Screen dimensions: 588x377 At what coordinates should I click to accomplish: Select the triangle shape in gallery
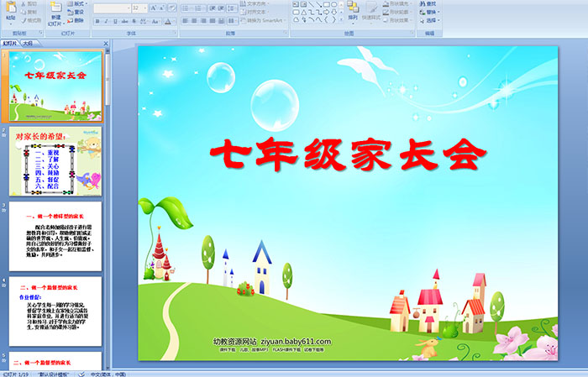tap(304, 13)
